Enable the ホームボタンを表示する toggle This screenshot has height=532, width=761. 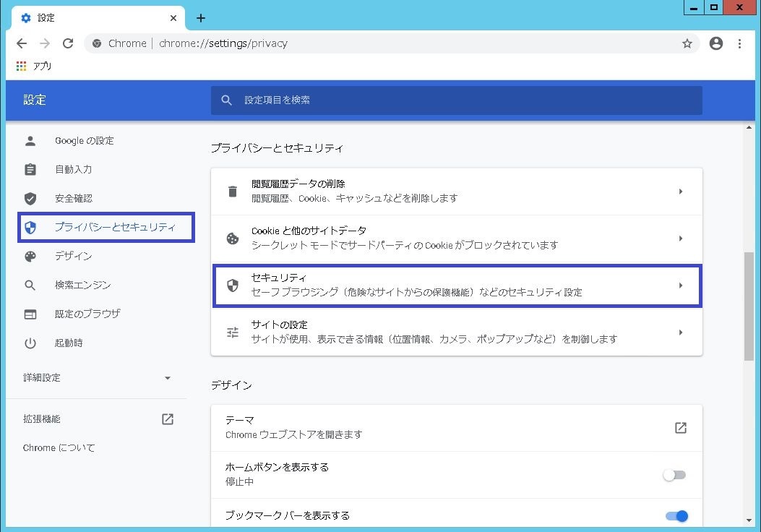674,475
